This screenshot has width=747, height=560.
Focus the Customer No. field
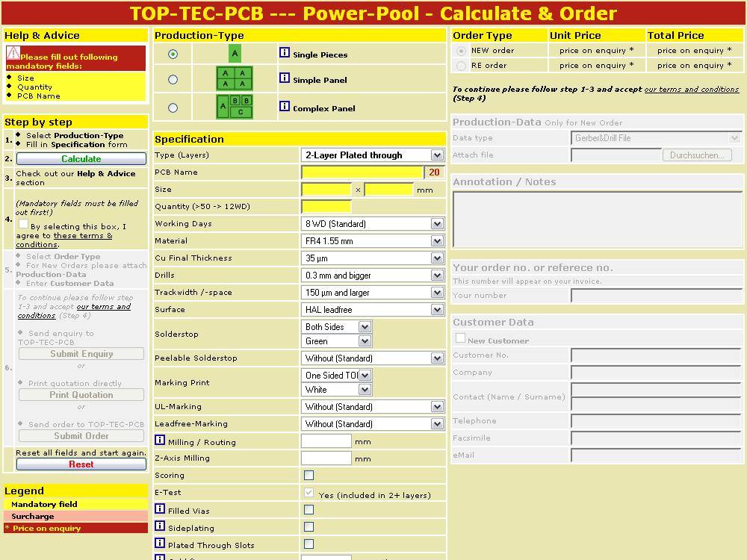(x=656, y=355)
